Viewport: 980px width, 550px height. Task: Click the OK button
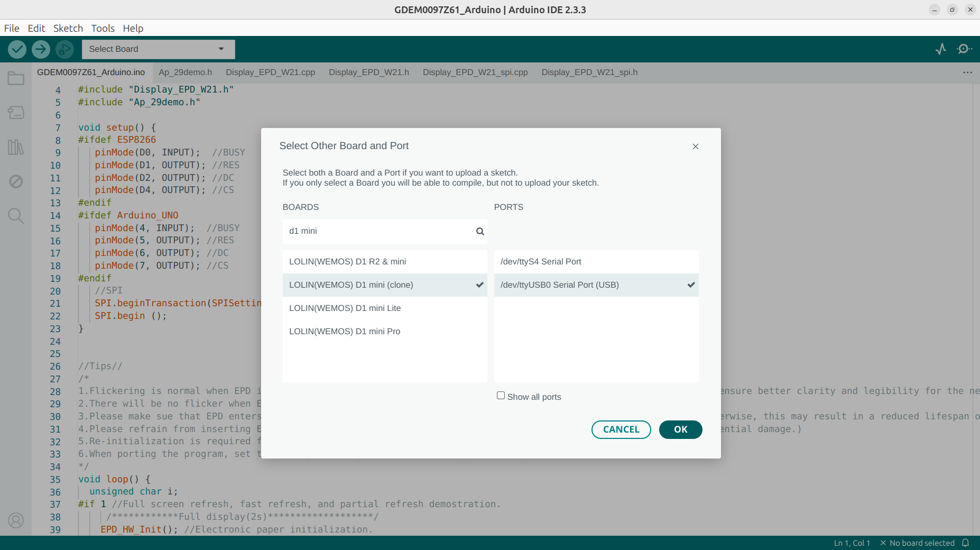coord(681,429)
